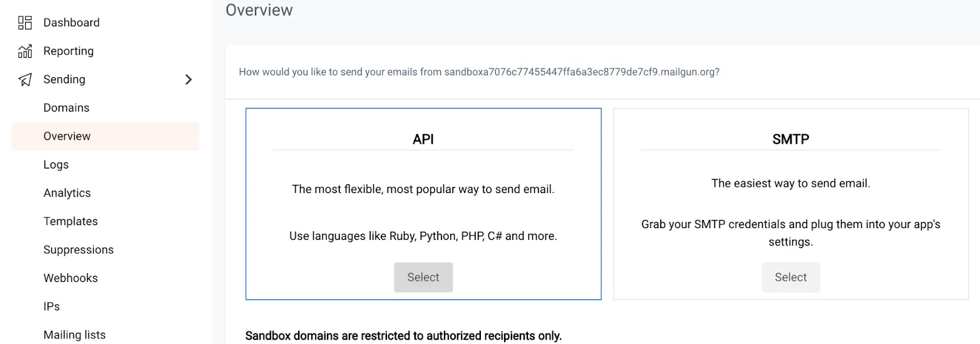Open Mailing lists in sidebar

coord(75,335)
